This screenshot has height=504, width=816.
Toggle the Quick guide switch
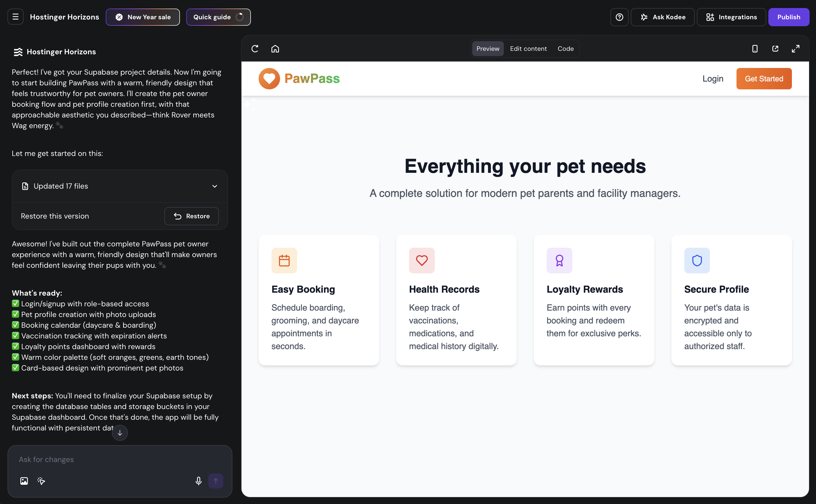pos(240,17)
